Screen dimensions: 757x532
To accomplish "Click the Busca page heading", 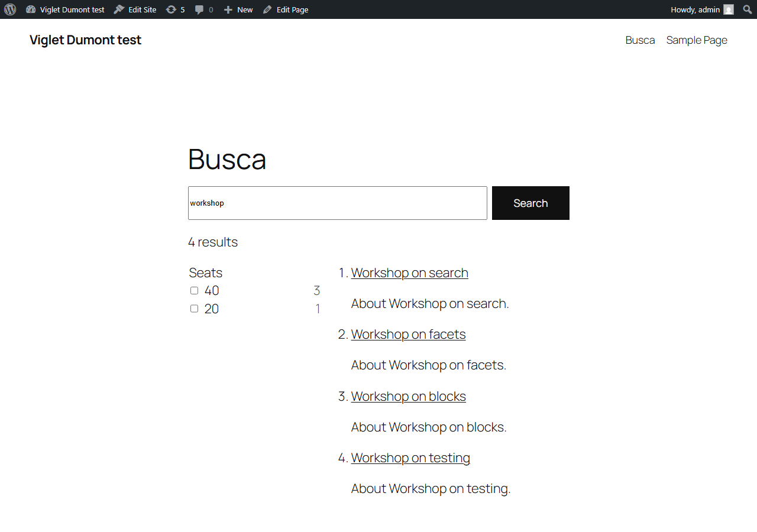I will [227, 159].
